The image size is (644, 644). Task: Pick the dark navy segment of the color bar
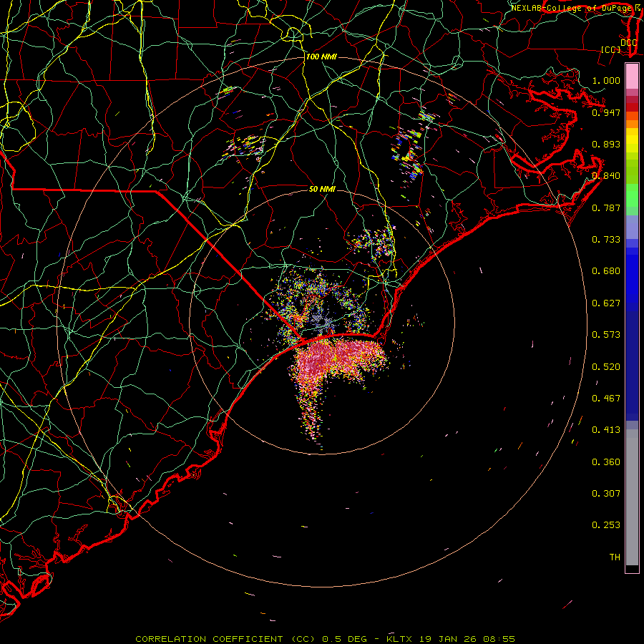[x=632, y=366]
